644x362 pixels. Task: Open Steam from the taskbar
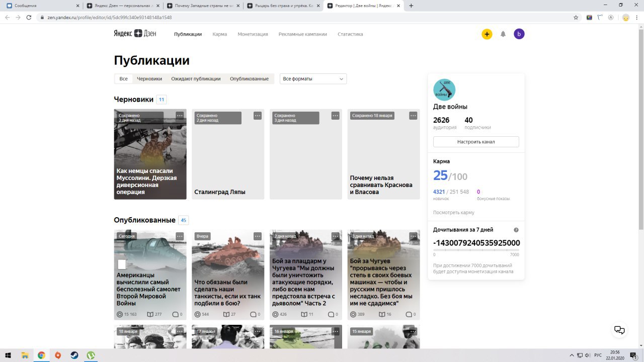click(74, 355)
